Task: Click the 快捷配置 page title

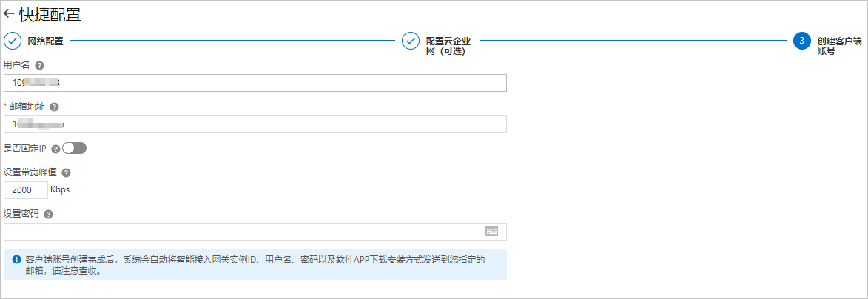Action: [x=50, y=14]
